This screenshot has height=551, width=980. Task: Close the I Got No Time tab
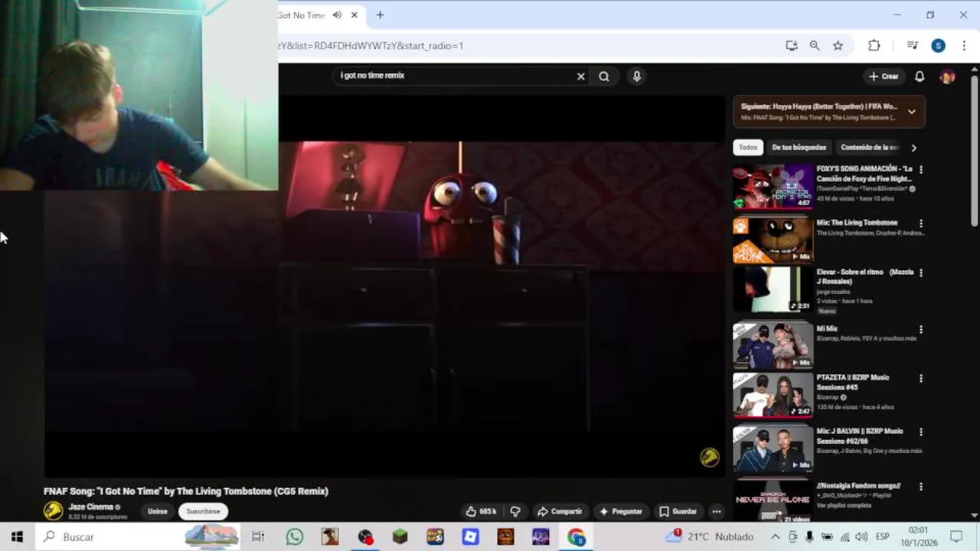coord(354,15)
